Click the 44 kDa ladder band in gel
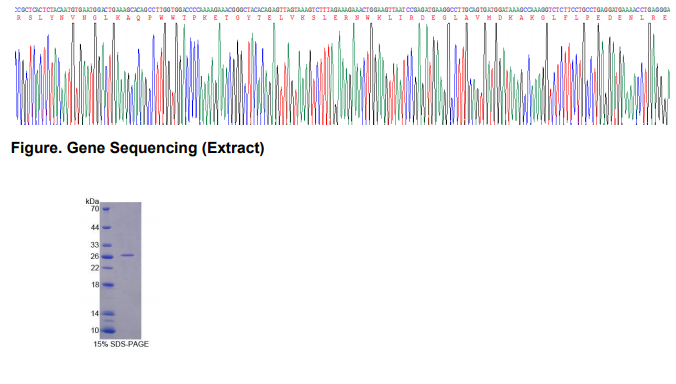The width and height of the screenshot is (676, 384). [x=106, y=228]
